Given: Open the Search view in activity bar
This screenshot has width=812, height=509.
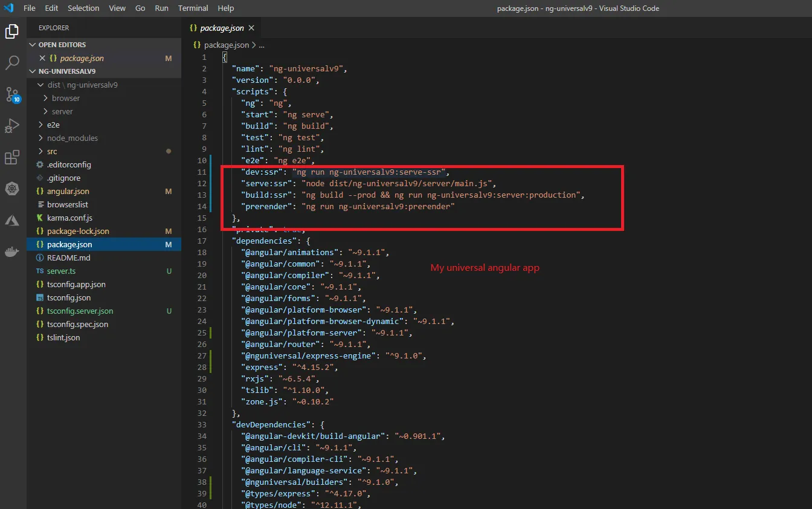Looking at the screenshot, I should (12, 62).
